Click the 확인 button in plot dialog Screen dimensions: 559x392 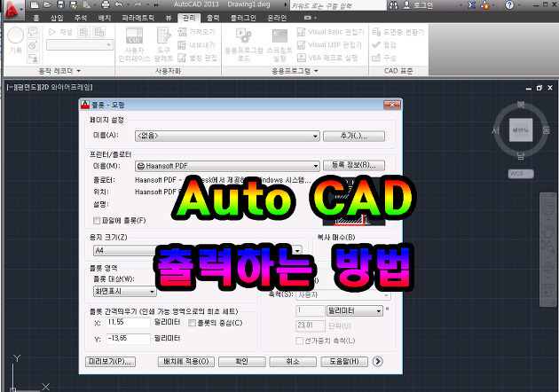[242, 362]
